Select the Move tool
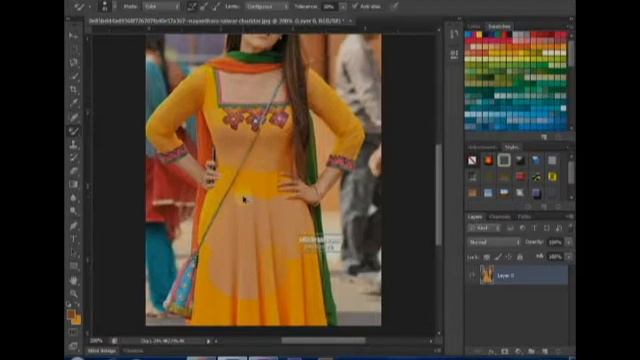Viewport: 640px width, 360px height. pos(73,36)
